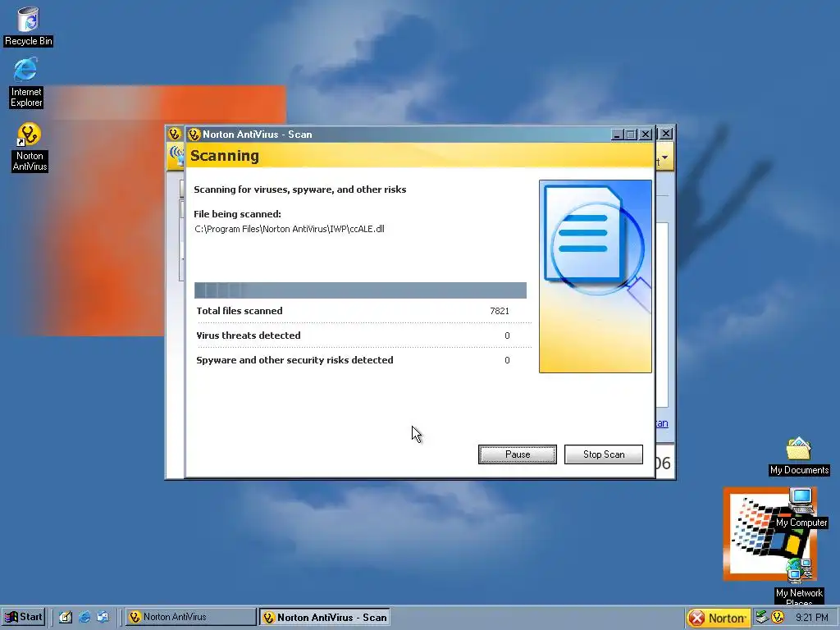Click the total files scanned value 7821
Viewport: 840px width, 630px height.
(500, 311)
